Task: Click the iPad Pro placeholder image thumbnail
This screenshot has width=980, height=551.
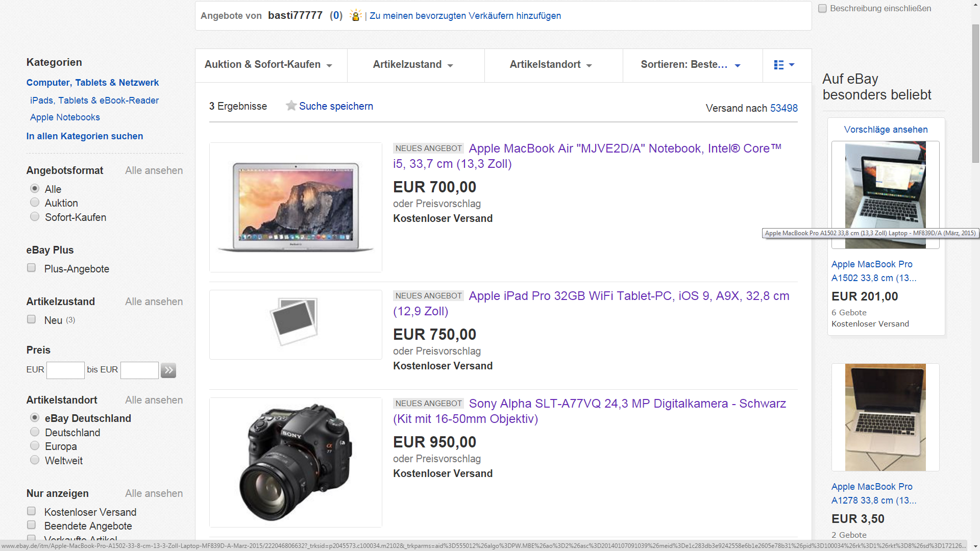Action: [296, 324]
